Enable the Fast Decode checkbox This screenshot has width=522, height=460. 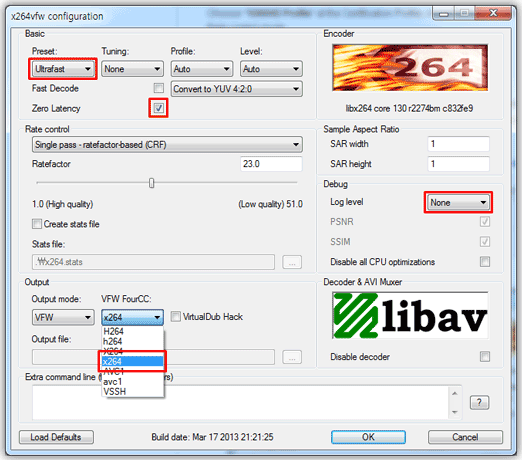coord(159,88)
